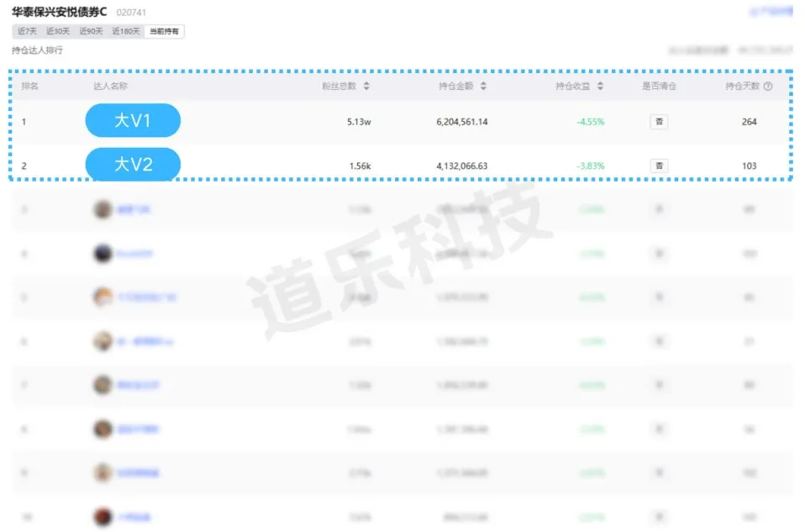The height and width of the screenshot is (532, 805).
Task: Open the third-ranked user's avatar
Action: pyautogui.click(x=103, y=209)
